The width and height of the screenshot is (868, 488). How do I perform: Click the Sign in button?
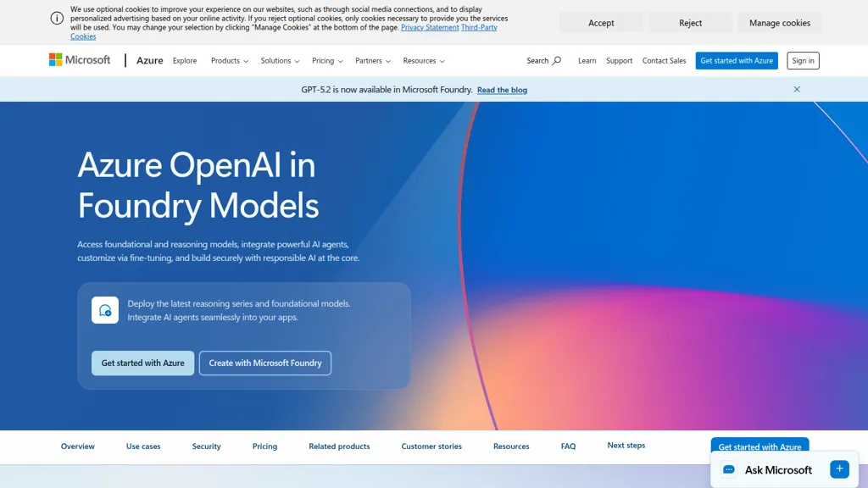pyautogui.click(x=803, y=60)
